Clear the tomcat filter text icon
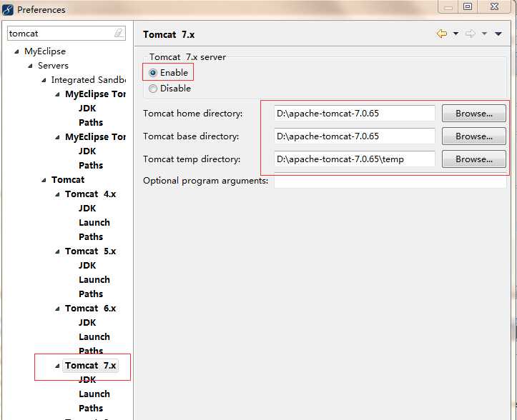Screen dimensions: 517x420 coord(119,33)
